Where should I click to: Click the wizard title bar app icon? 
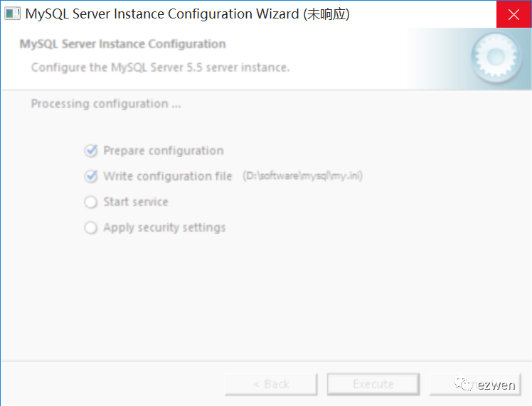[12, 14]
